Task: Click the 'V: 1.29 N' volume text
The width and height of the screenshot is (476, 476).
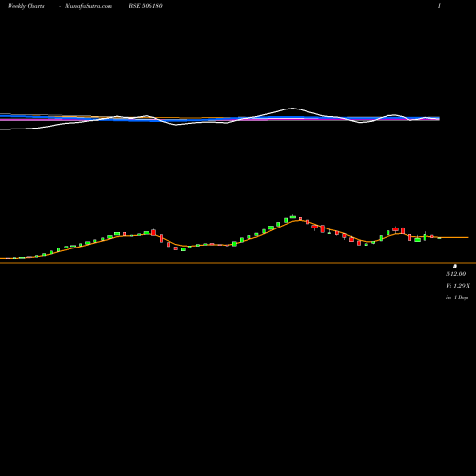Action: [x=458, y=286]
